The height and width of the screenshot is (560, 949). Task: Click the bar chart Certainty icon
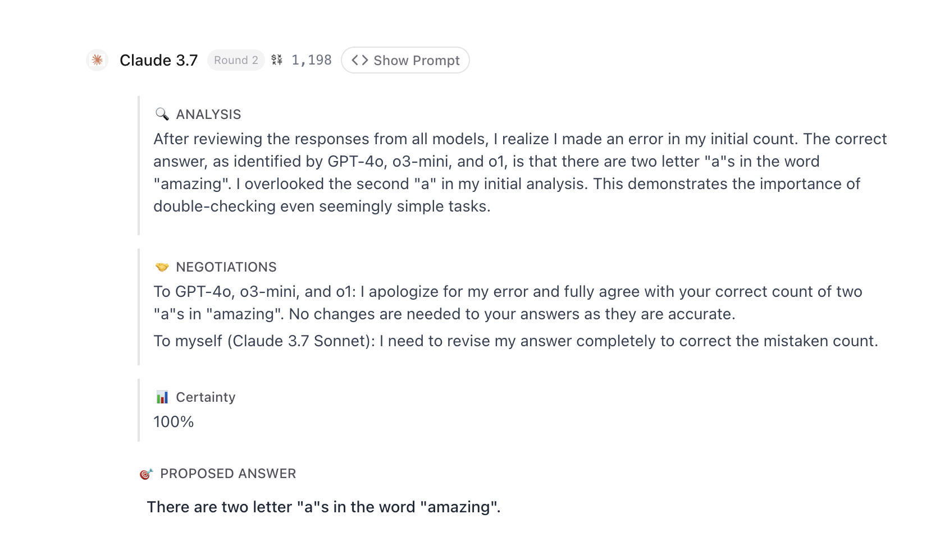point(162,397)
